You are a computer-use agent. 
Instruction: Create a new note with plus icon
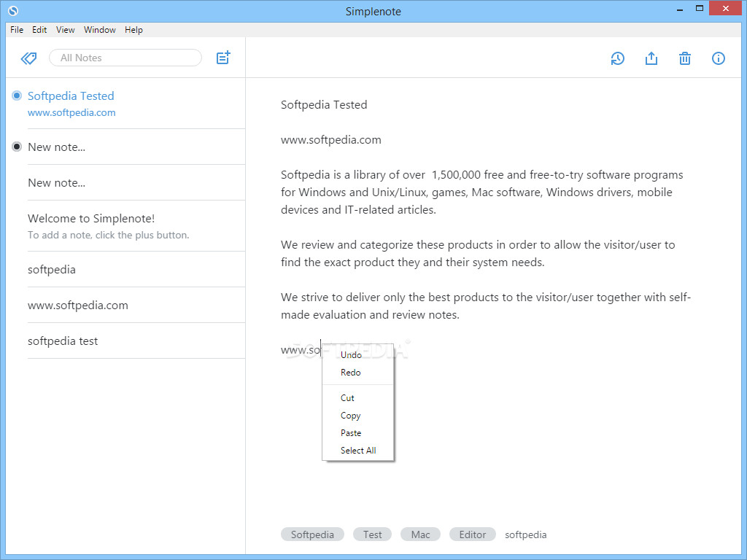tap(223, 58)
